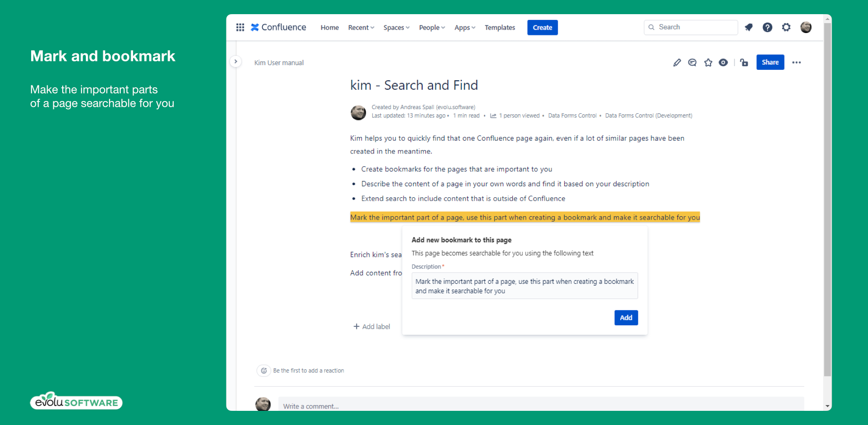The height and width of the screenshot is (425, 868).
Task: Click the vertical scrollbar thumb
Action: coord(827,199)
